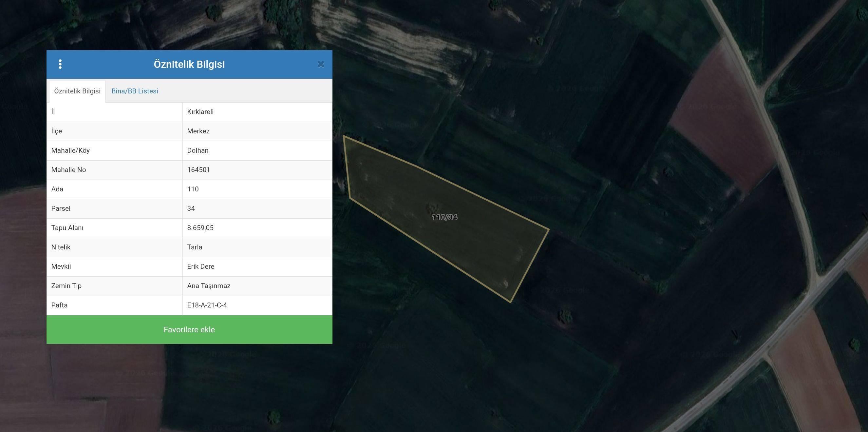
Task: Click the Favorilere ekle button
Action: point(189,329)
